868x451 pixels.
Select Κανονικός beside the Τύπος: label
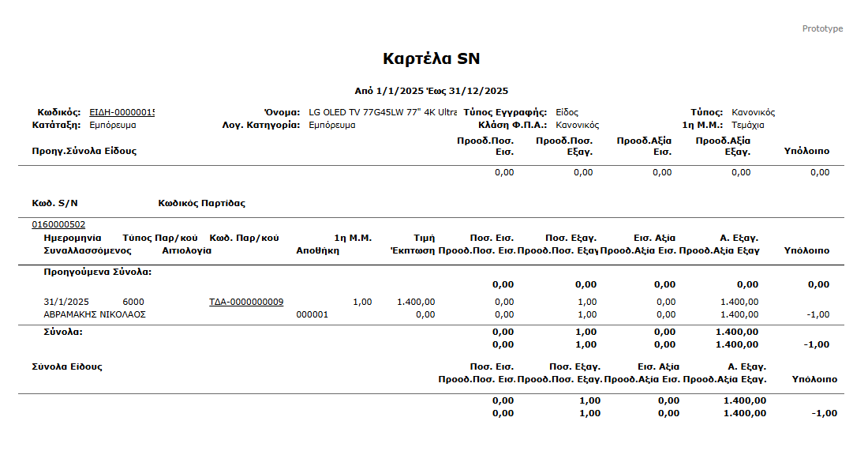[753, 112]
